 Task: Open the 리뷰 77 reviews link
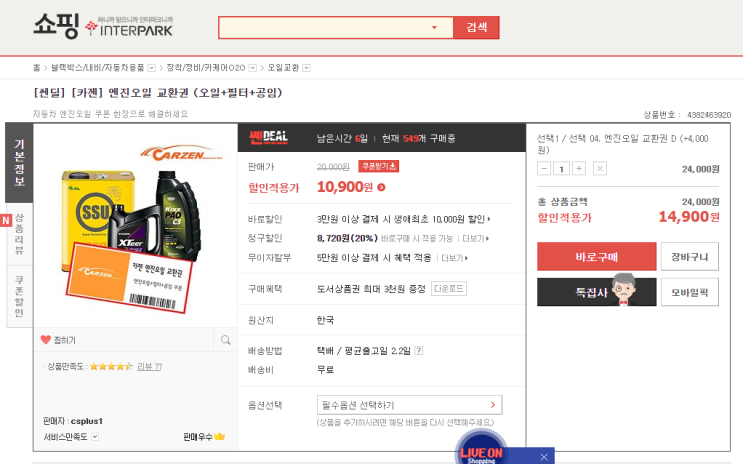pos(150,366)
